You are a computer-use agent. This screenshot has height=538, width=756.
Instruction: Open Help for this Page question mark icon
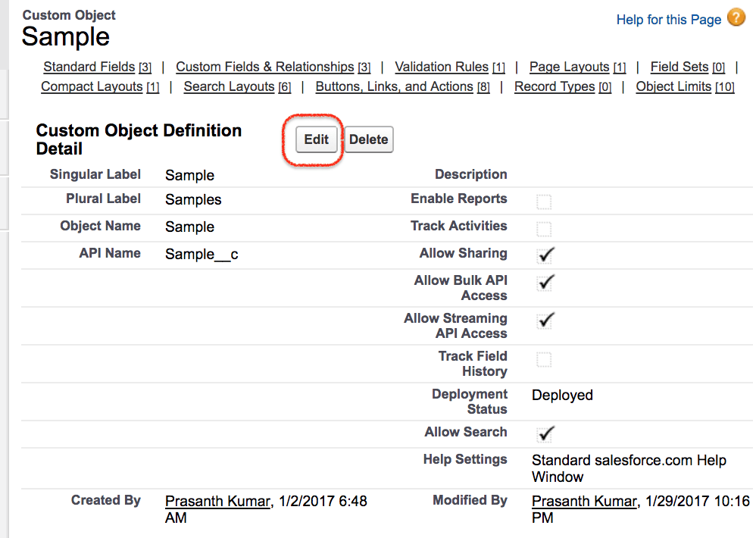click(736, 17)
